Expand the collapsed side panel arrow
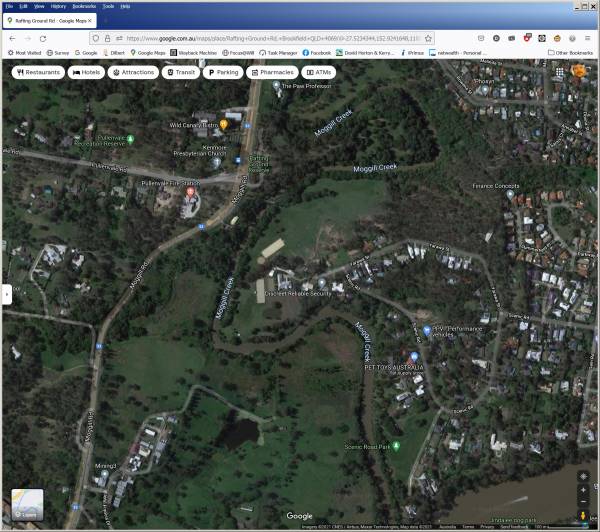This screenshot has height=532, width=600. point(7,294)
